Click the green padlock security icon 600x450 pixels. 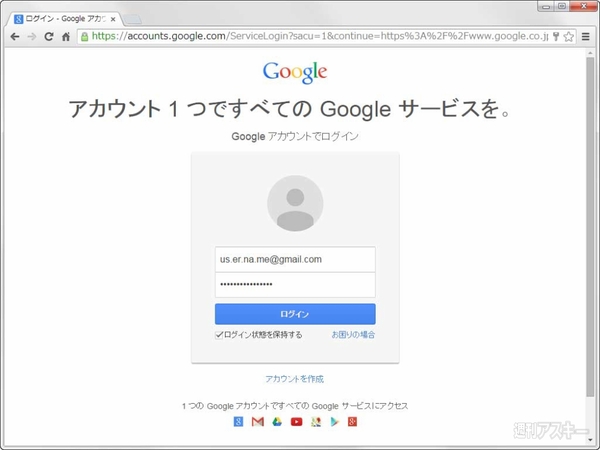click(85, 37)
